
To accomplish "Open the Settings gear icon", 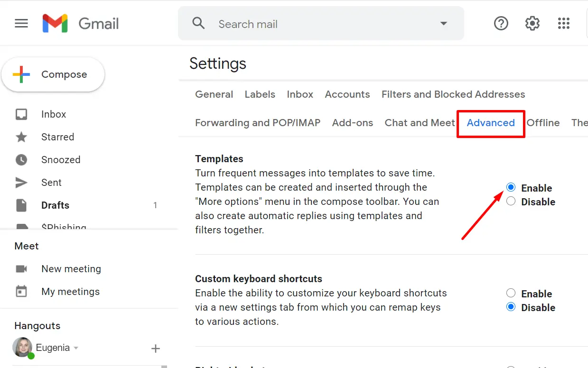I will tap(532, 23).
